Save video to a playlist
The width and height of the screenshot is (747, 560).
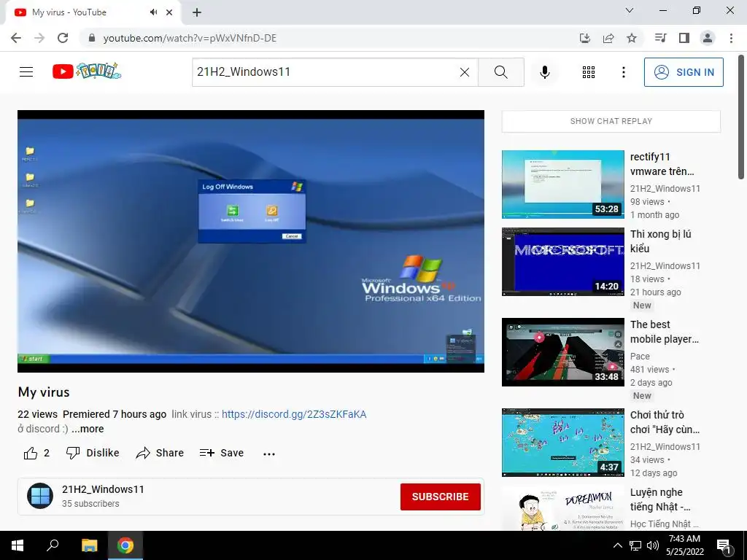[x=222, y=454]
